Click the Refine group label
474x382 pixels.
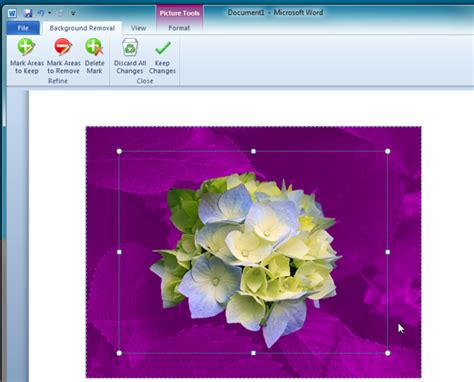(x=58, y=81)
